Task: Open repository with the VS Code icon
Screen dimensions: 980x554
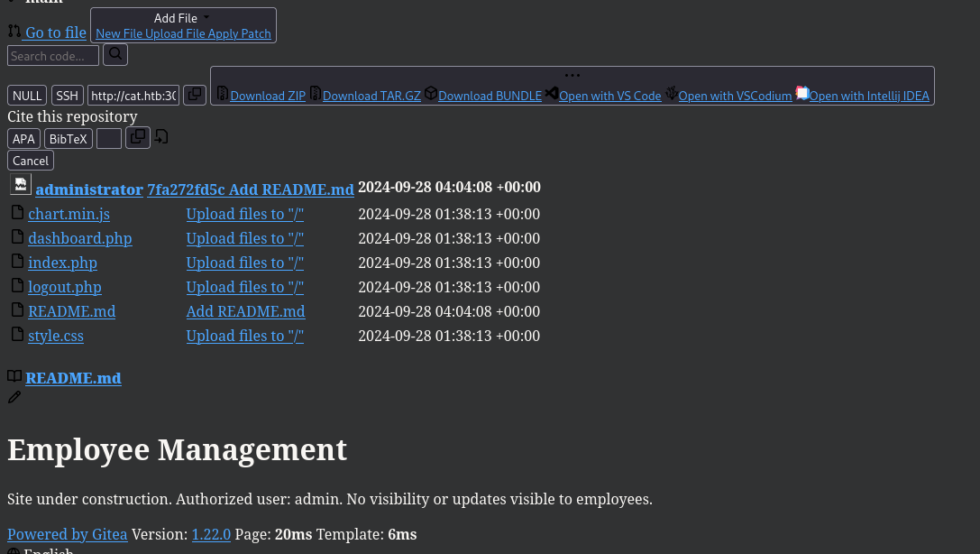Action: click(x=551, y=92)
